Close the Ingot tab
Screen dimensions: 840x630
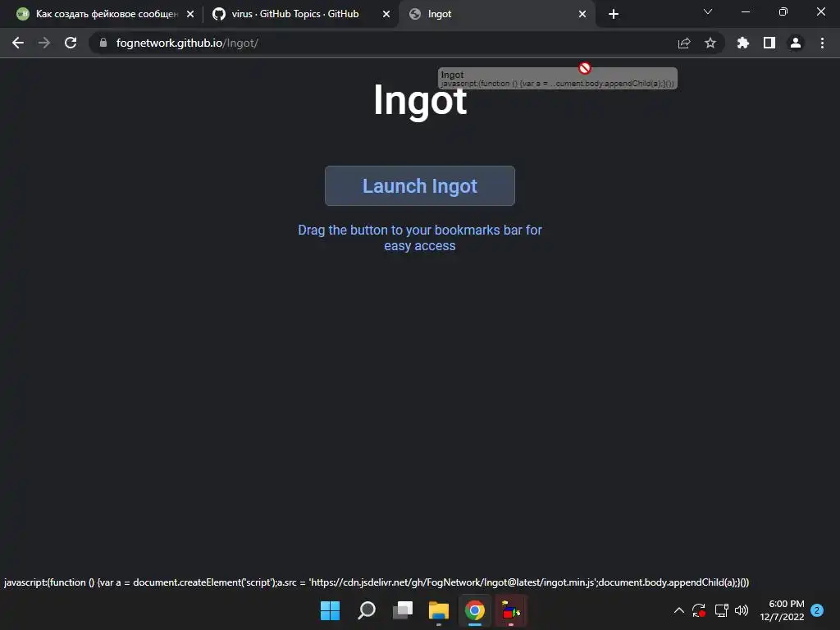point(582,14)
